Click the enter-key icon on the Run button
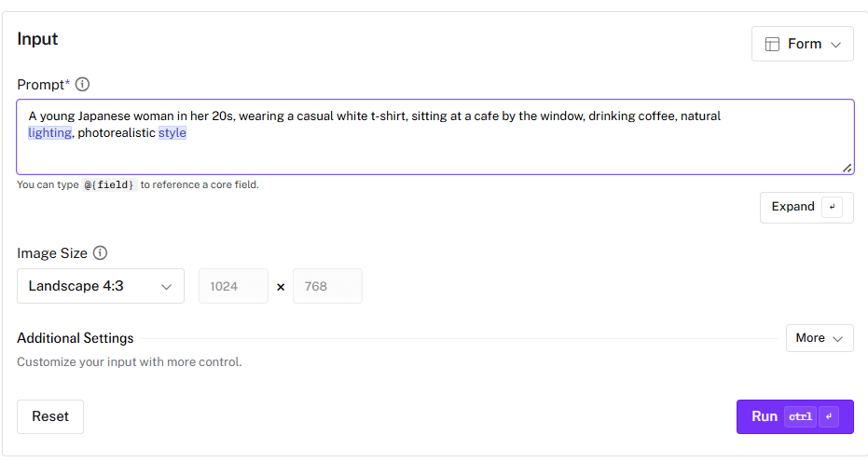 pos(831,416)
